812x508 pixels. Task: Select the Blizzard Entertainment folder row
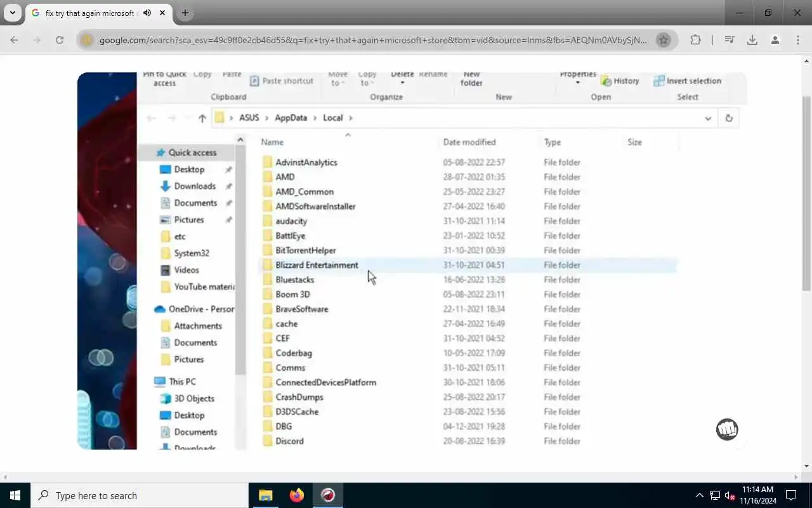click(469, 265)
